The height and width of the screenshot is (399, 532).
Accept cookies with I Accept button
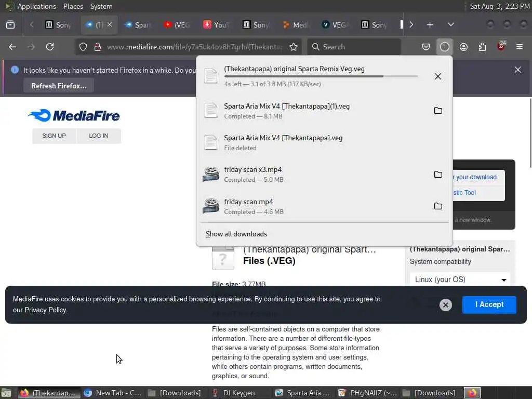coord(489,304)
